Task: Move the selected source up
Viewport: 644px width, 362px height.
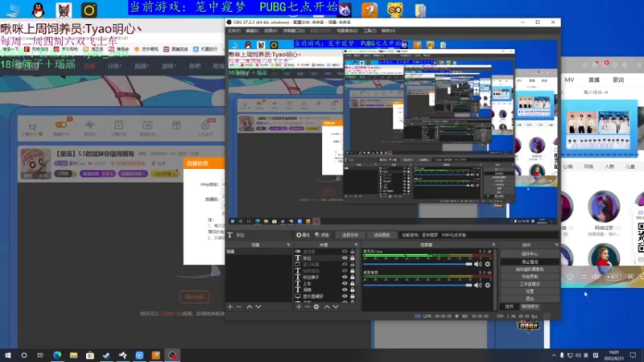Action: (327, 306)
